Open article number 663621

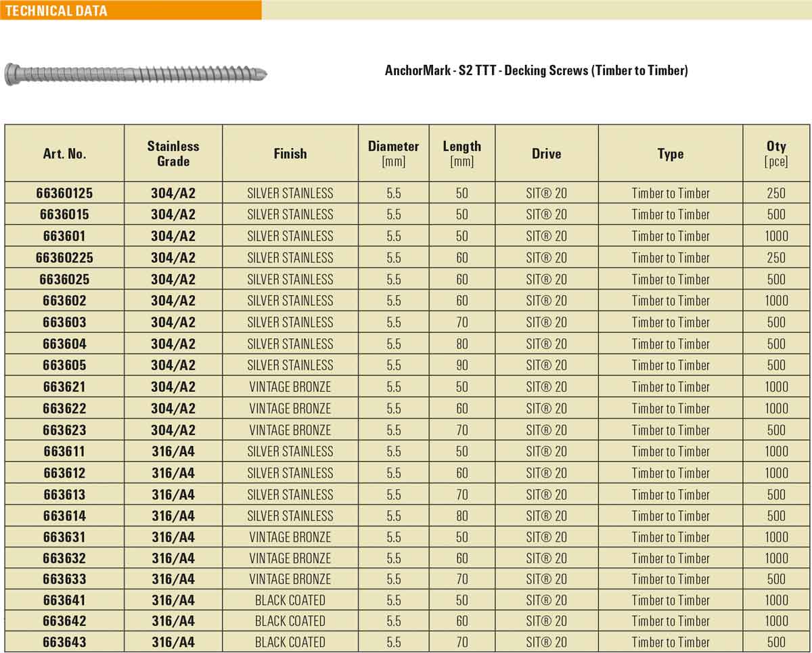[64, 387]
